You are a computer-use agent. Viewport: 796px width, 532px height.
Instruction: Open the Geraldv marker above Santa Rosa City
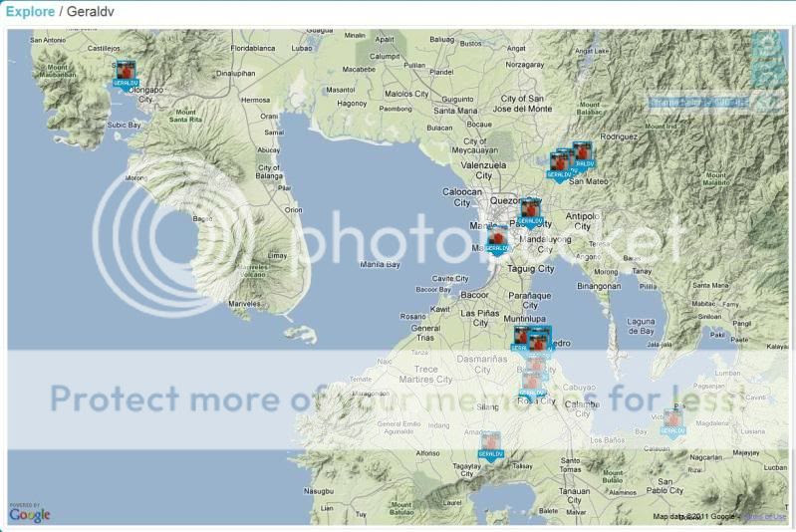tap(532, 385)
